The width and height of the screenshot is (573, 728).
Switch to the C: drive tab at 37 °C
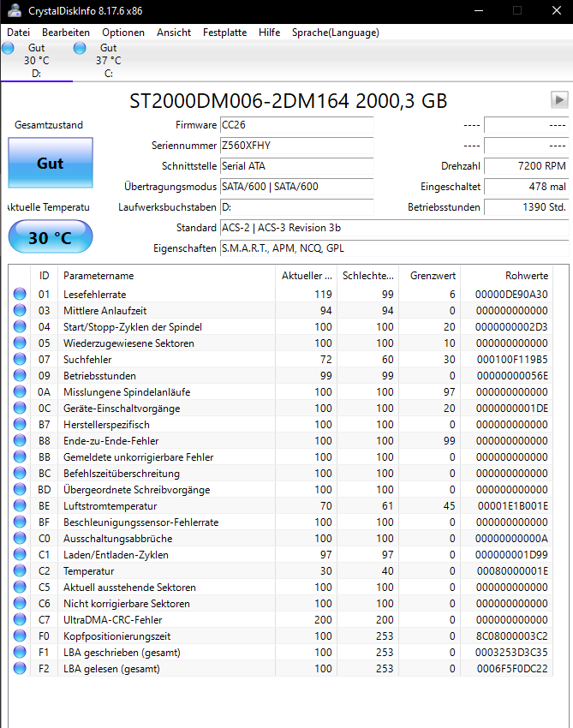(108, 60)
